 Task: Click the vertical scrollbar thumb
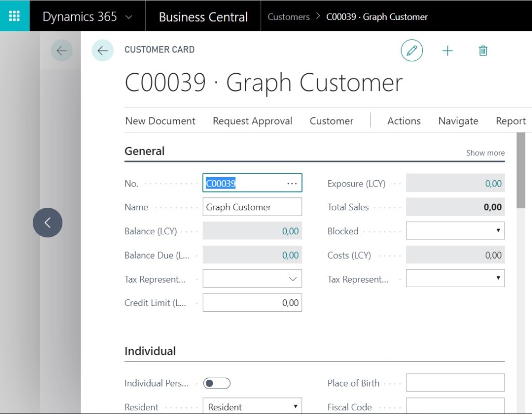point(521,170)
